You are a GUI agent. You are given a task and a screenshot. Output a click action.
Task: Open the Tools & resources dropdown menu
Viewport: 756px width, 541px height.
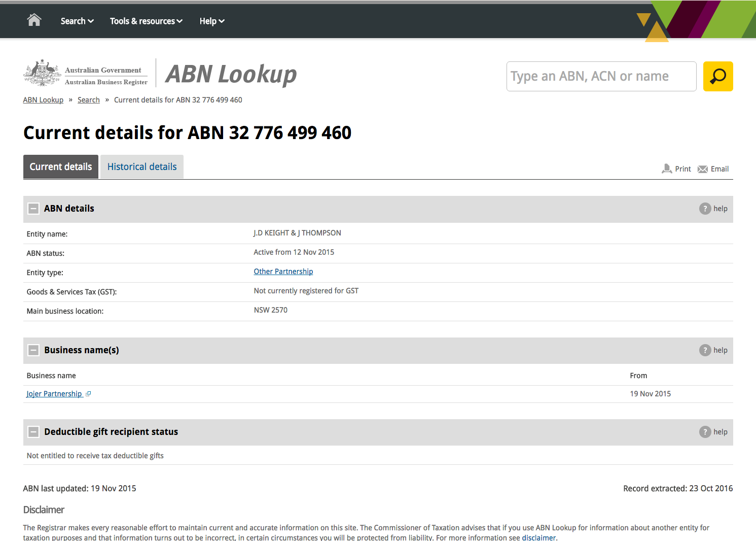click(146, 21)
